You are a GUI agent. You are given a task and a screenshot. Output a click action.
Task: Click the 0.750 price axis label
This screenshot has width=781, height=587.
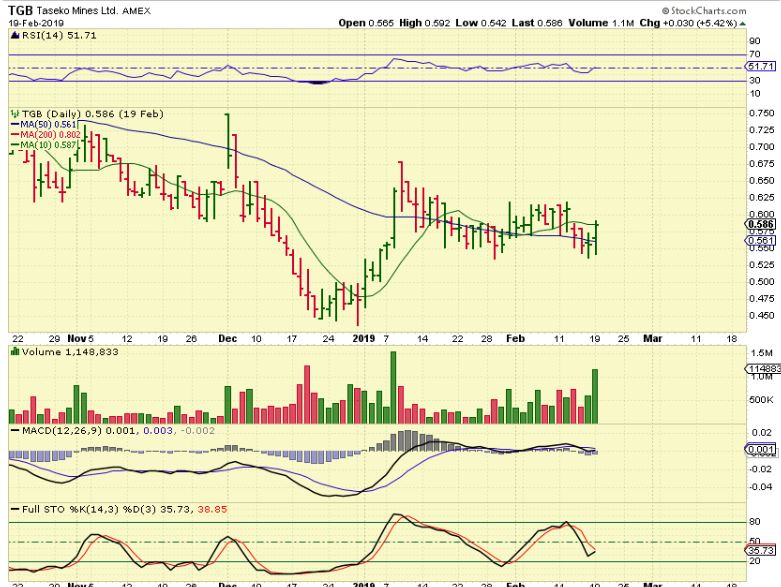click(x=762, y=113)
